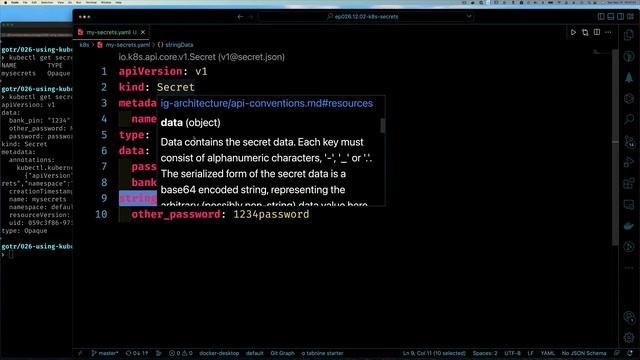
Task: Open Customize Layout icon
Action: click(x=631, y=17)
